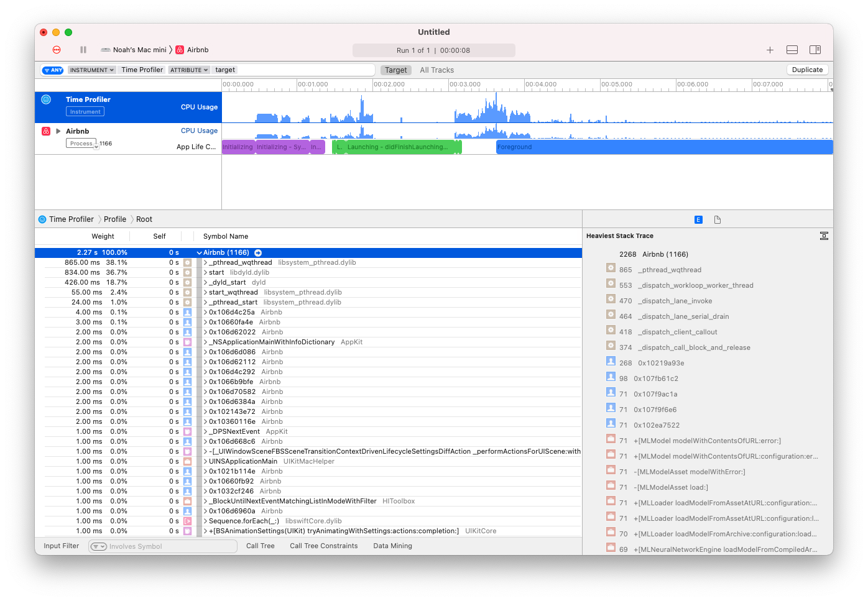
Task: Click the Duplicate button
Action: coord(807,70)
